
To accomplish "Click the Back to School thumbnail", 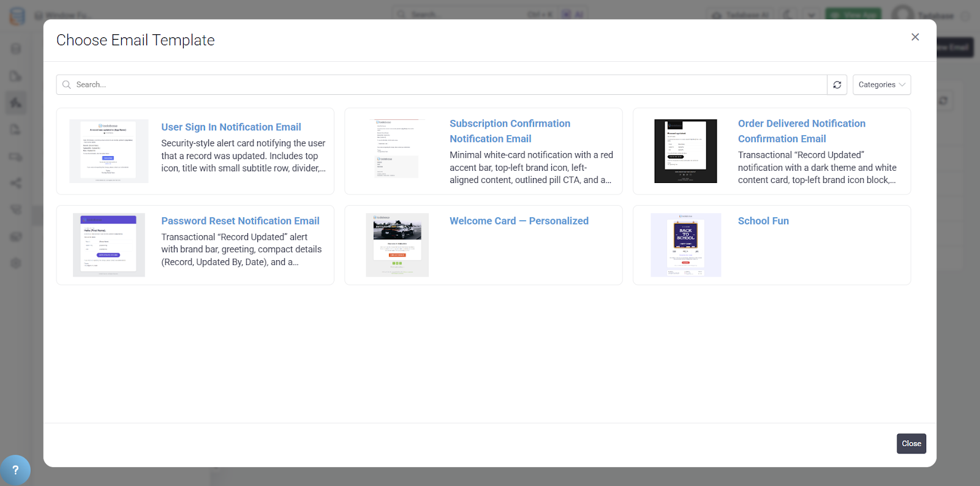I will click(x=685, y=245).
